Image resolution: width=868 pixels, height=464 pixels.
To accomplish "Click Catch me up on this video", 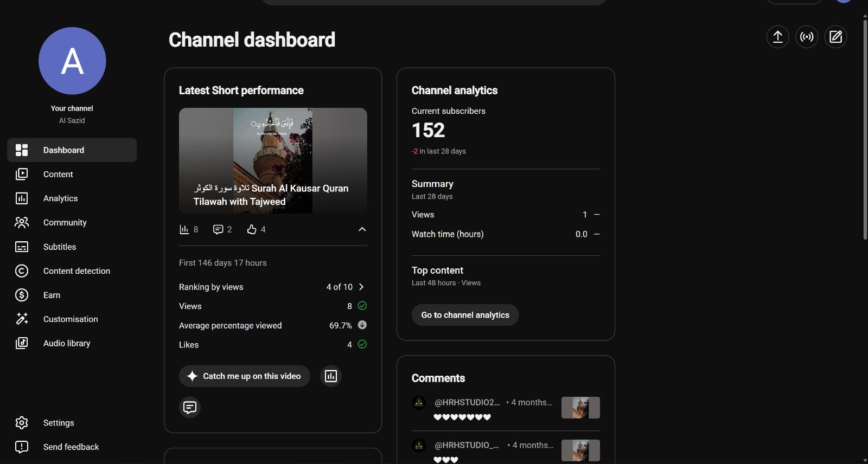I will (245, 376).
